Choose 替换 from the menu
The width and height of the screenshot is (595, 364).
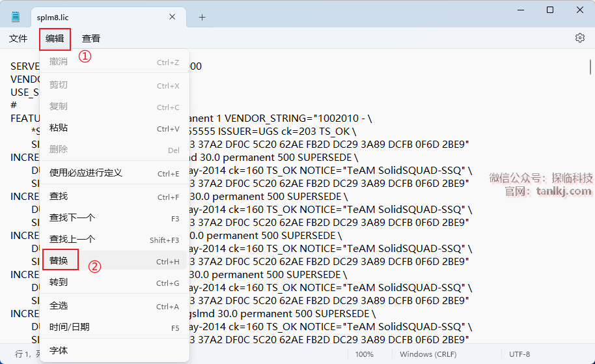(114, 260)
